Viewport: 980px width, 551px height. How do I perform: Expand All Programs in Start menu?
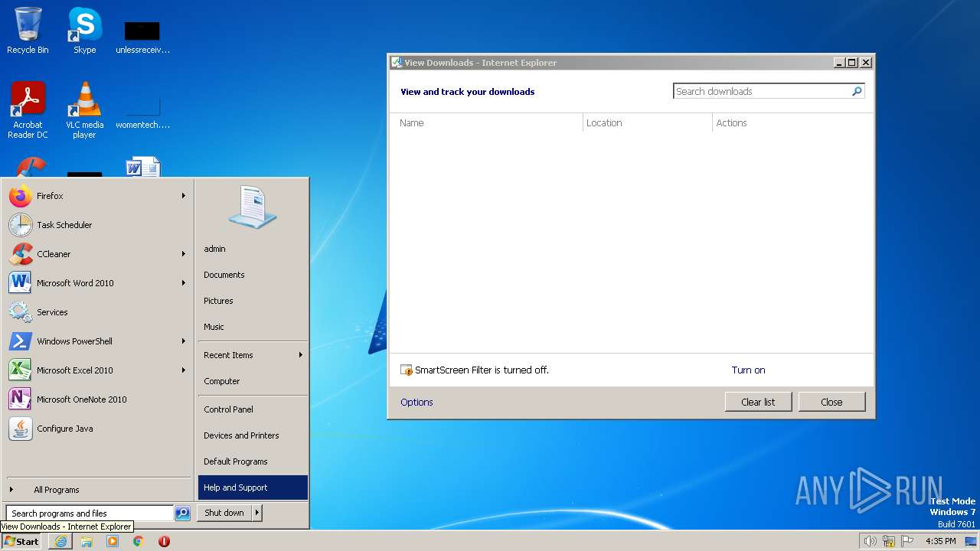[98, 490]
